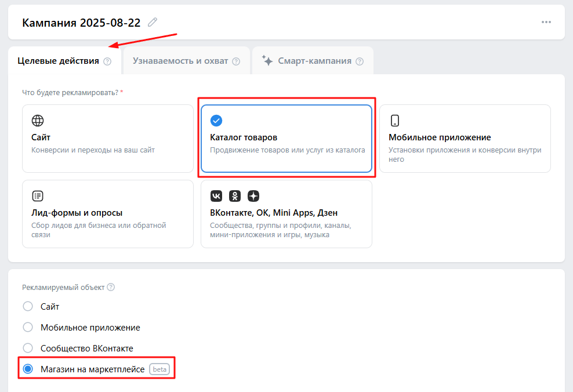
Task: Choose the Лид-формы и опросы card
Action: (x=108, y=214)
